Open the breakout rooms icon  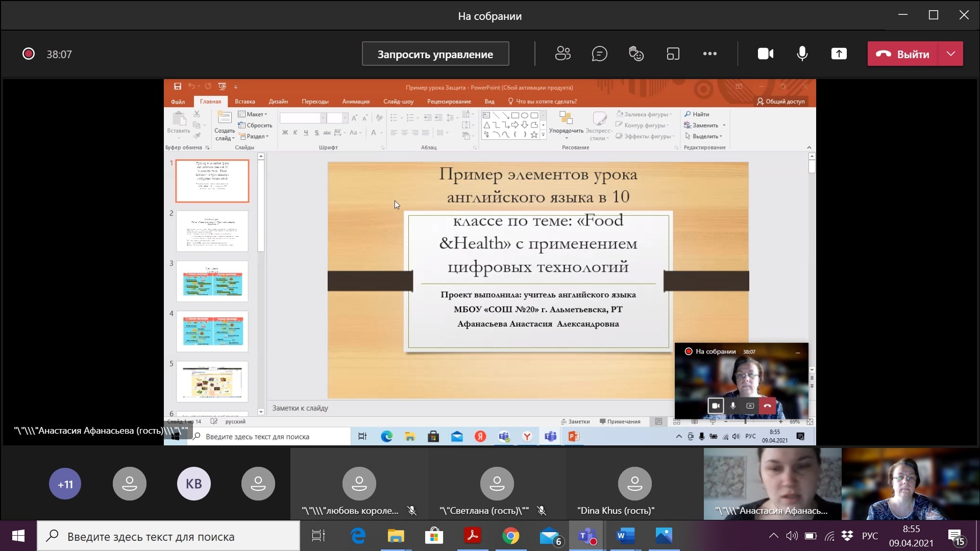point(673,54)
